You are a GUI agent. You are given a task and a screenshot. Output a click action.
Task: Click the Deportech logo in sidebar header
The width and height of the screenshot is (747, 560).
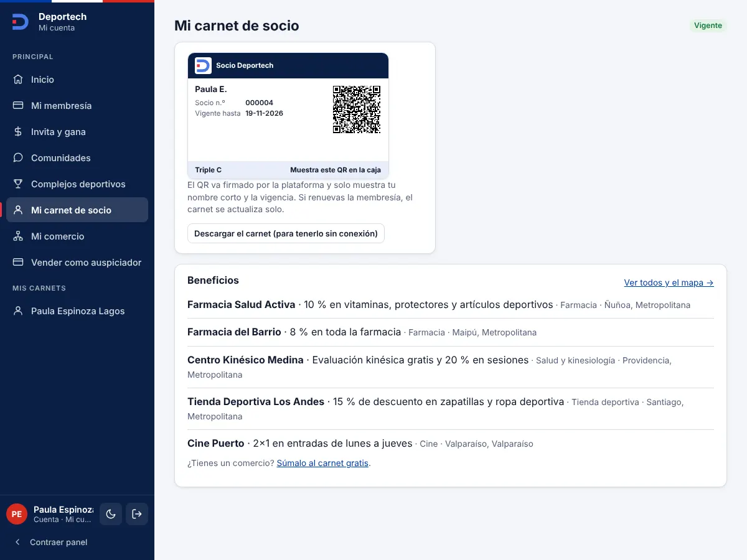[x=20, y=22]
